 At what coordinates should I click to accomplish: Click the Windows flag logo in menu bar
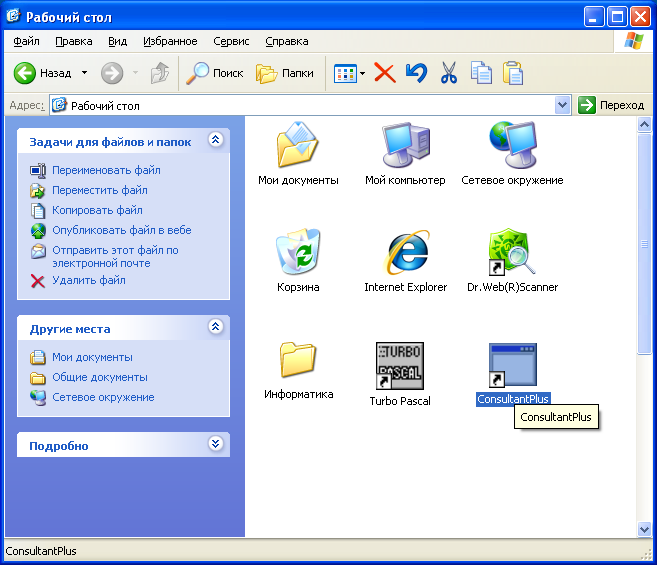click(634, 41)
